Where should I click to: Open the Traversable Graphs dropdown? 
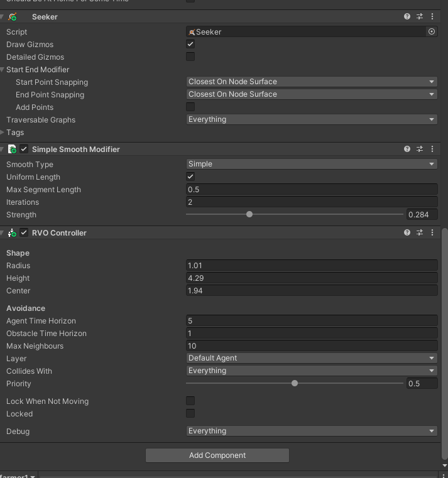coord(312,119)
